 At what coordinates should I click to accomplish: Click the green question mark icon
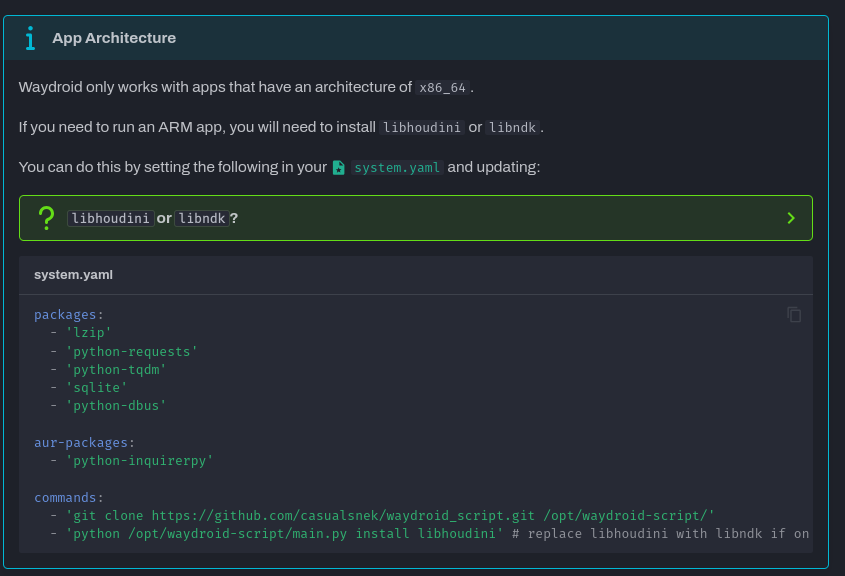click(x=45, y=217)
